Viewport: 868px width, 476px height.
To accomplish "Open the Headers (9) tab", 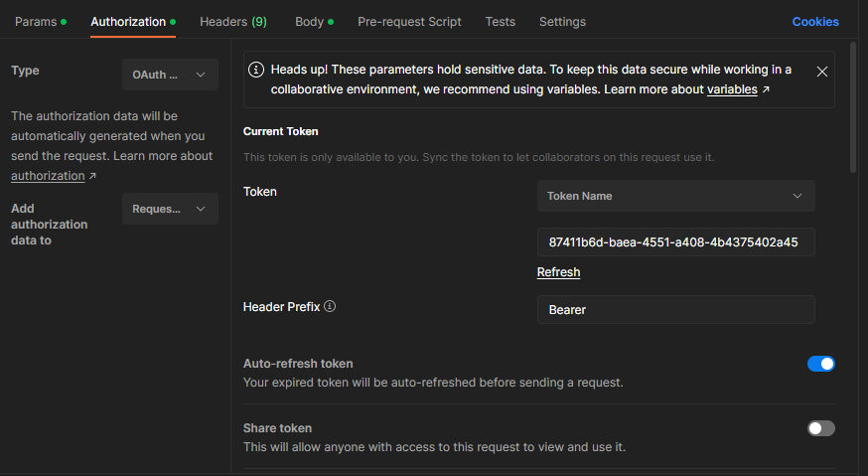I will 232,21.
